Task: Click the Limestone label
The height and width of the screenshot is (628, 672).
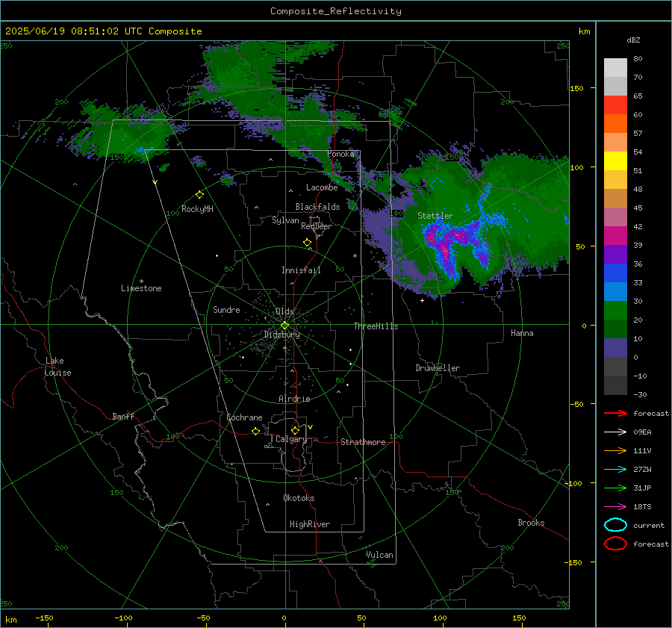Action: coord(141,288)
